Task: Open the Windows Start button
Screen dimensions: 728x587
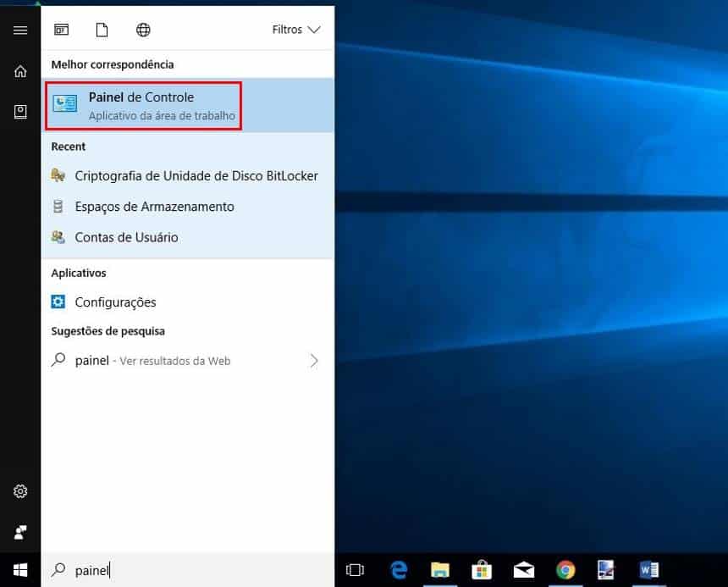Action: coord(20,570)
